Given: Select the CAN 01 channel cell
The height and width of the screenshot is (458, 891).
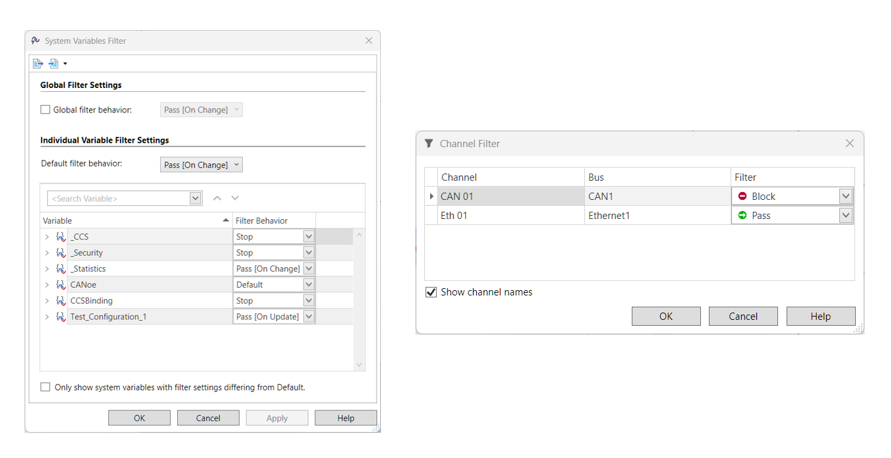Looking at the screenshot, I should [x=511, y=196].
